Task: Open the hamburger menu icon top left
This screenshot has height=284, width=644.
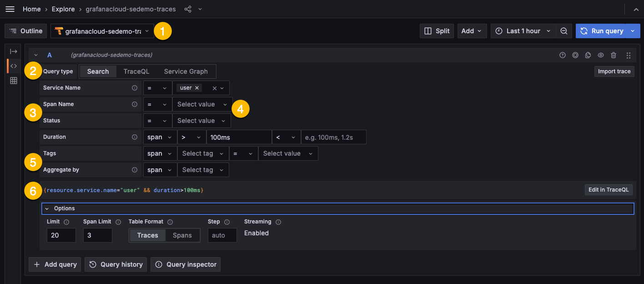Action: [x=10, y=9]
